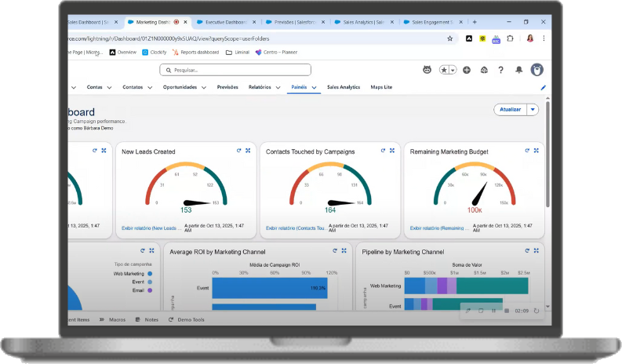Click the dashboard vertical scrollbar thumb
The width and height of the screenshot is (622, 364).
(547, 154)
